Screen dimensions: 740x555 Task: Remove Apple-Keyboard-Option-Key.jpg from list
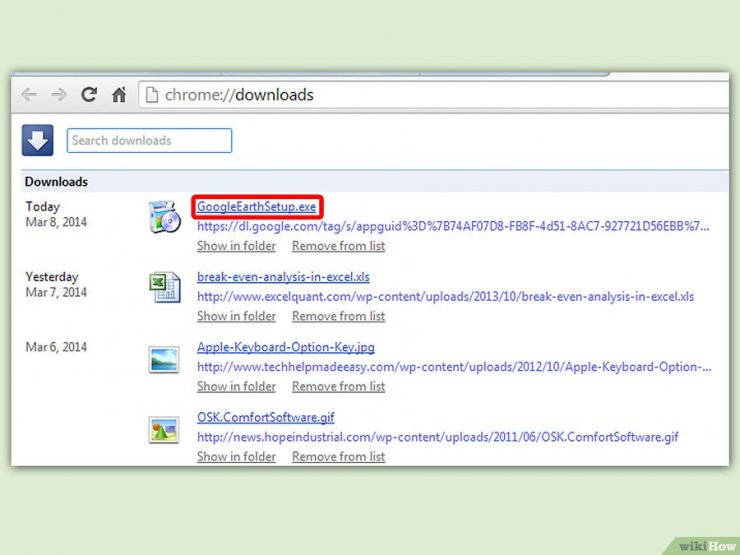point(338,387)
